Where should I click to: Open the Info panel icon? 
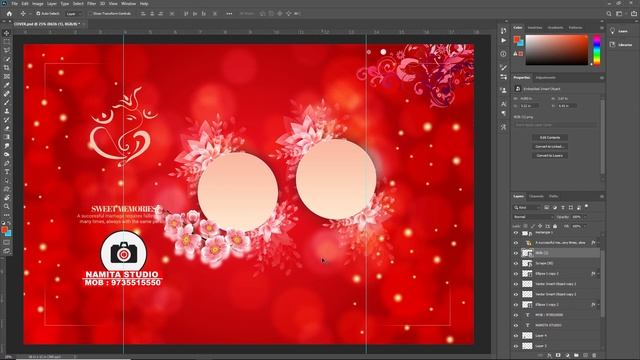coord(504,54)
